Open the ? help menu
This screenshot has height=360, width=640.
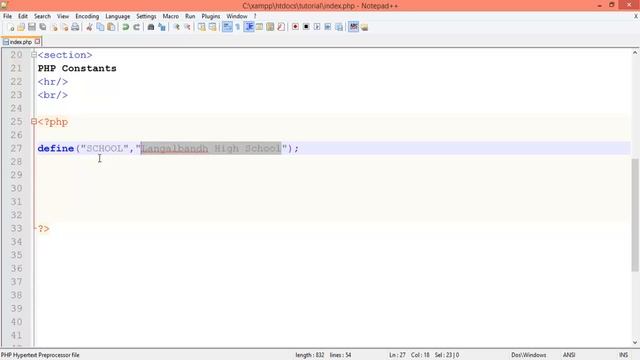point(255,16)
